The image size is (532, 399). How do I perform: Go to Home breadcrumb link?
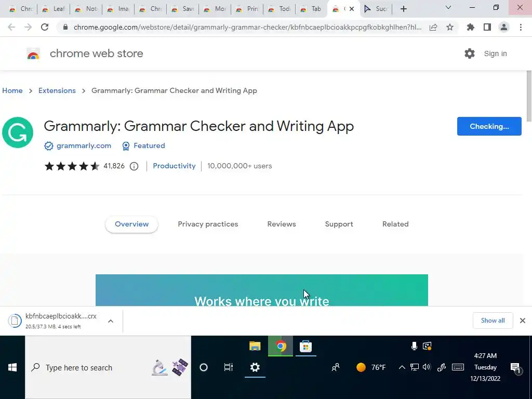(x=12, y=90)
